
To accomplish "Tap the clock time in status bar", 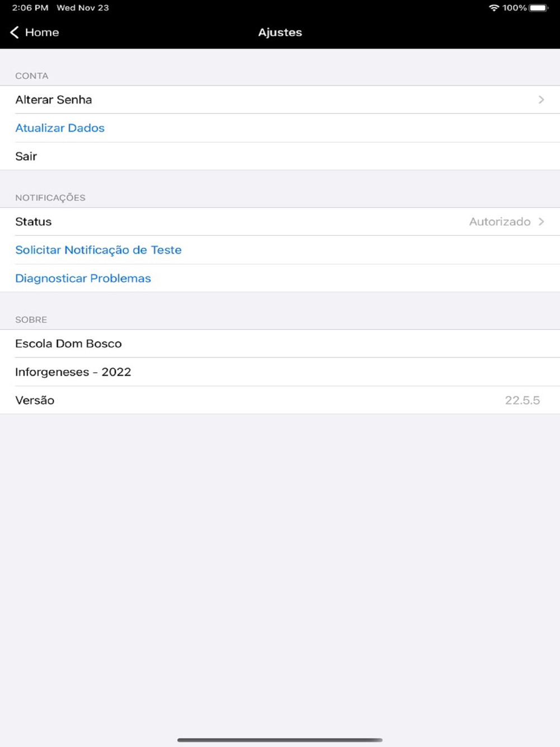I will tap(30, 8).
